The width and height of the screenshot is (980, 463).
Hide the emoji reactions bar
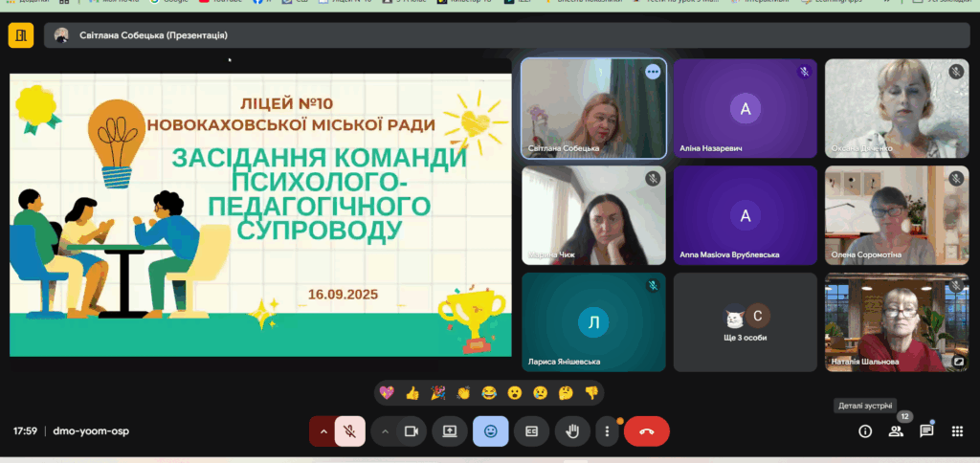[x=490, y=431]
